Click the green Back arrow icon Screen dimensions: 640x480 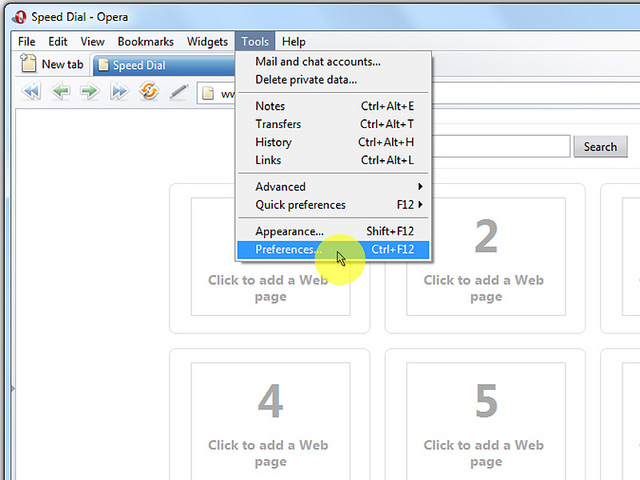pos(61,92)
